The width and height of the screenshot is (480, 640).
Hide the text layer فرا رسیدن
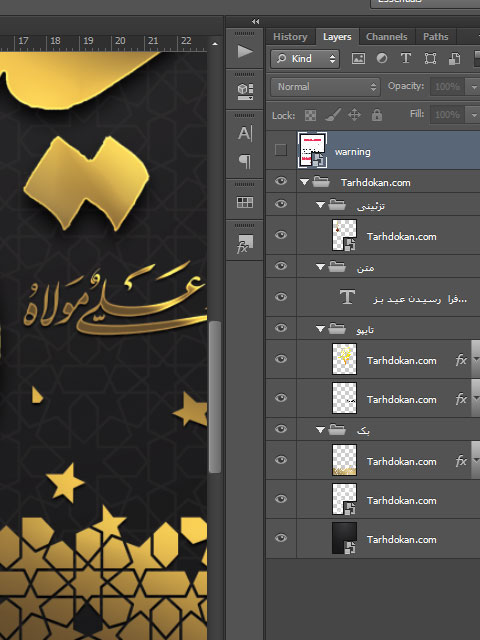(x=281, y=297)
